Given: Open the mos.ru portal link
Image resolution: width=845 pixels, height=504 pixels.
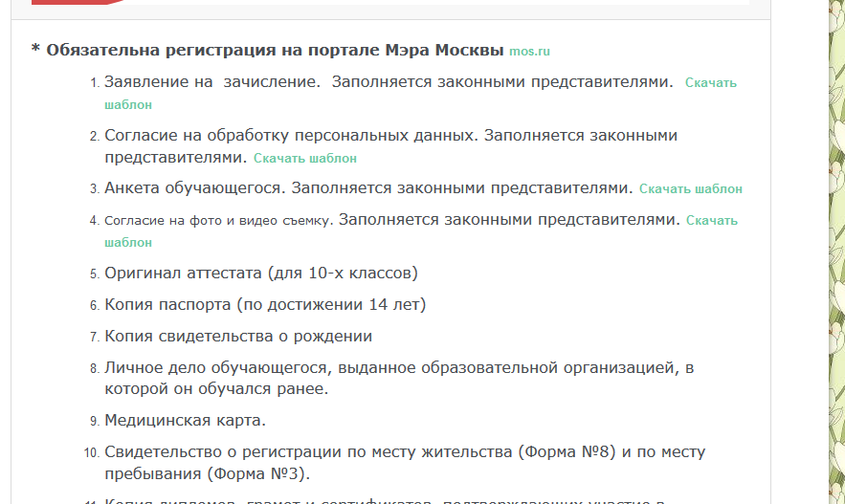Looking at the screenshot, I should 529,52.
